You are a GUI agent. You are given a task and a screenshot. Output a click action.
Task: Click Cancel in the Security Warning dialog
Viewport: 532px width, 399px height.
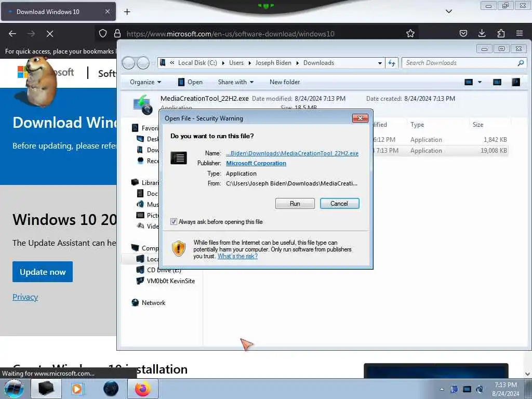coord(339,204)
